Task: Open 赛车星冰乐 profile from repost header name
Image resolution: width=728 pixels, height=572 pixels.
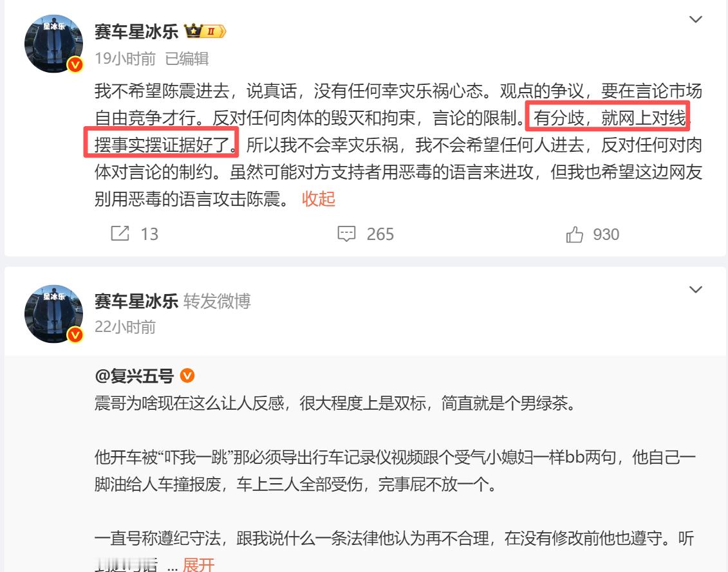Action: pos(136,301)
